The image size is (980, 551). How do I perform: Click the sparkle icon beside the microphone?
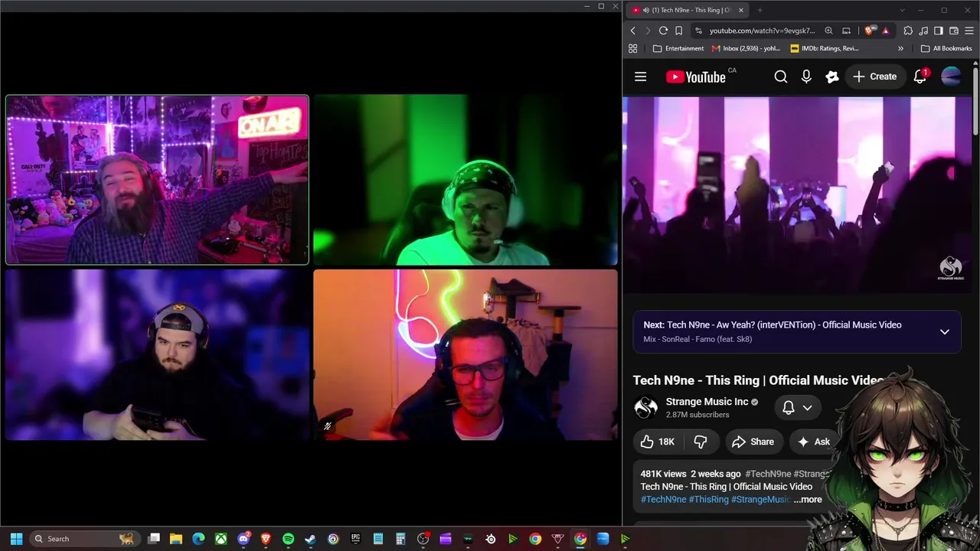832,77
